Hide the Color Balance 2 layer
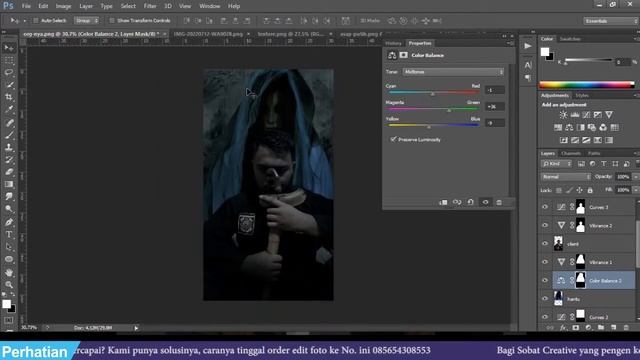Viewport: 640px width, 360px height. coord(545,280)
